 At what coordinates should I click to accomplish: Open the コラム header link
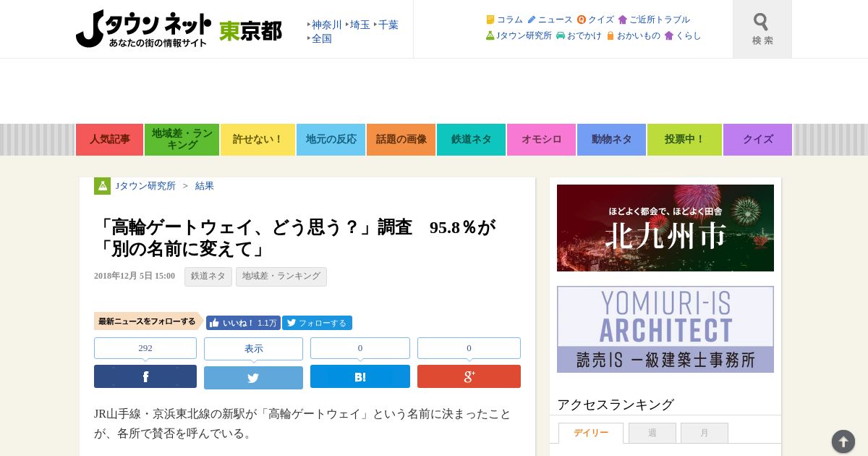coord(504,20)
